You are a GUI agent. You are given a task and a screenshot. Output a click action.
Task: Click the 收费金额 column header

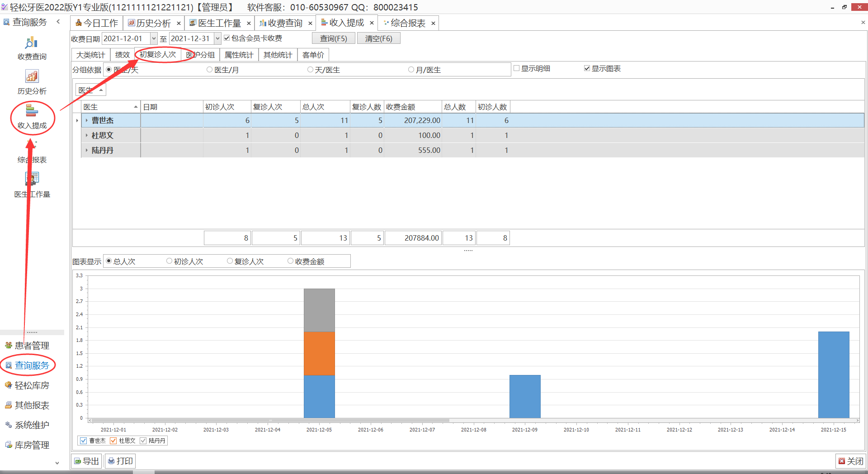point(413,107)
